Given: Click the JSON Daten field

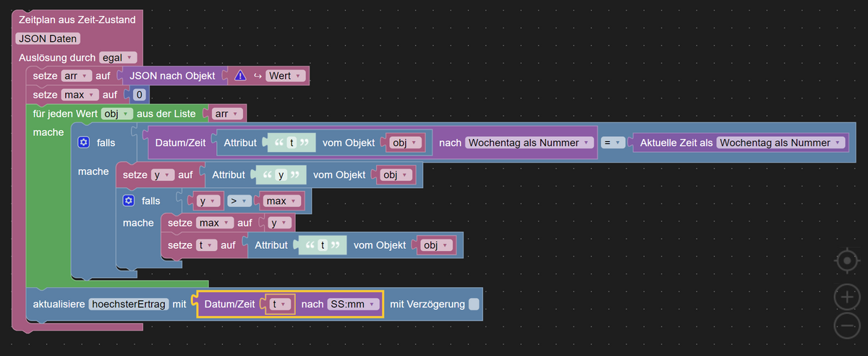Looking at the screenshot, I should click(x=48, y=38).
